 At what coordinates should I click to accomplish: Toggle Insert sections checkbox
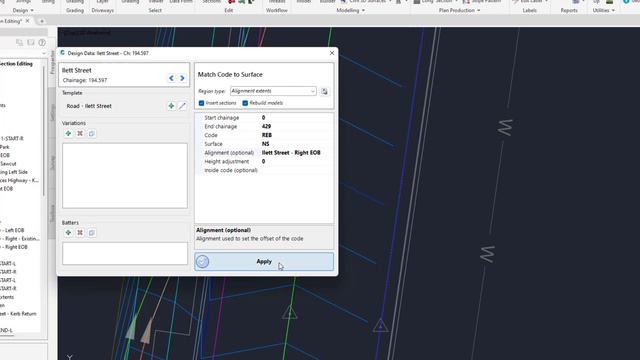[x=201, y=103]
